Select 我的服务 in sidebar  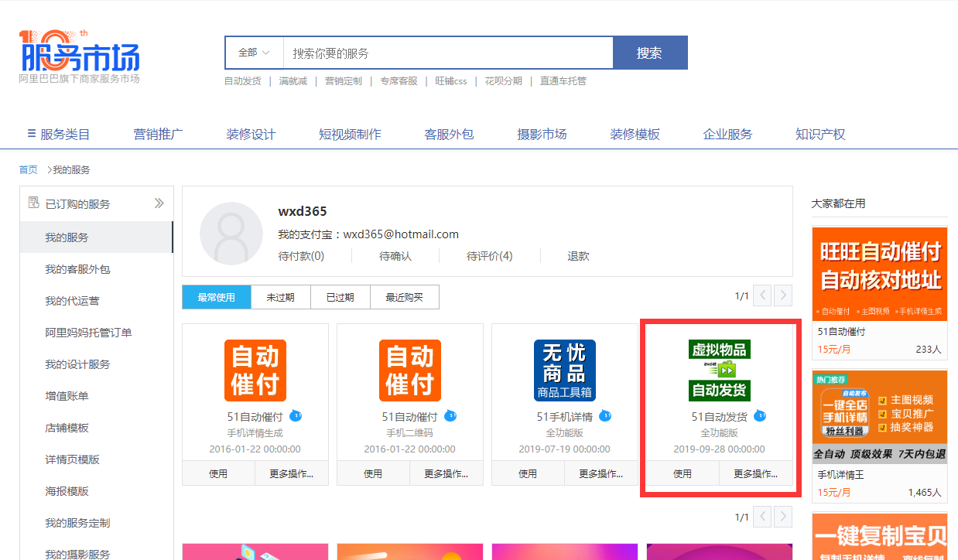(96, 237)
